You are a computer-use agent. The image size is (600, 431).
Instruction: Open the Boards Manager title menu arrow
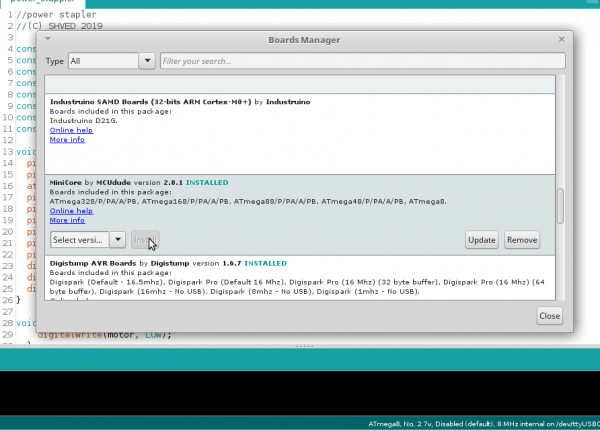(48, 39)
